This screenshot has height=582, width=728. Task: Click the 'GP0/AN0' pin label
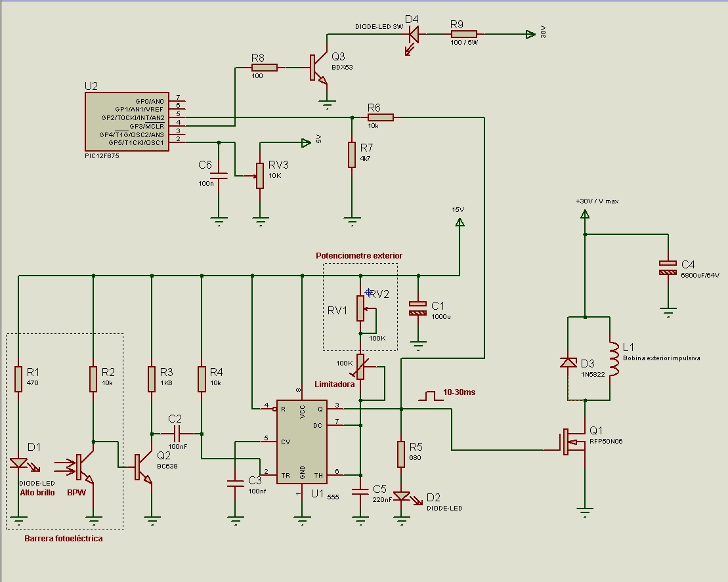(x=150, y=101)
